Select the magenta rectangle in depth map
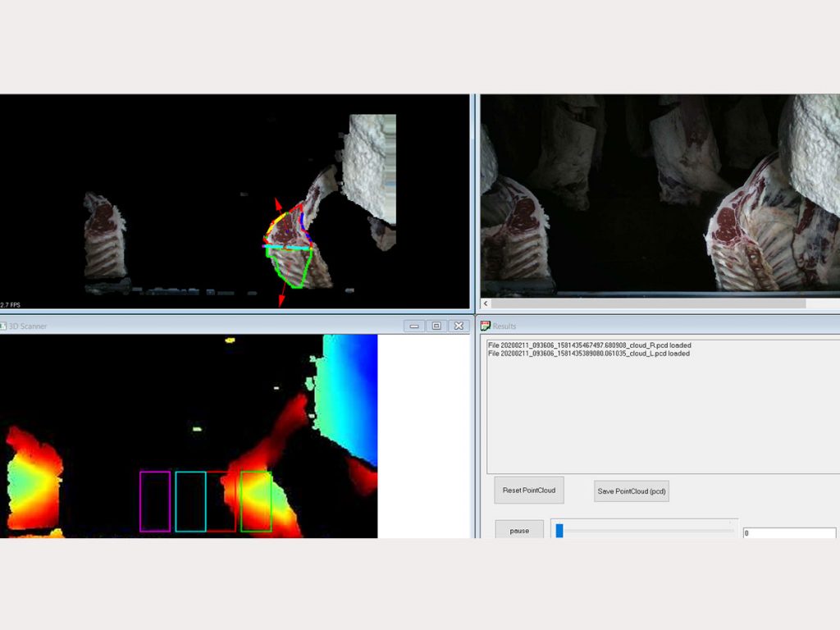Image resolution: width=840 pixels, height=630 pixels. 155,501
